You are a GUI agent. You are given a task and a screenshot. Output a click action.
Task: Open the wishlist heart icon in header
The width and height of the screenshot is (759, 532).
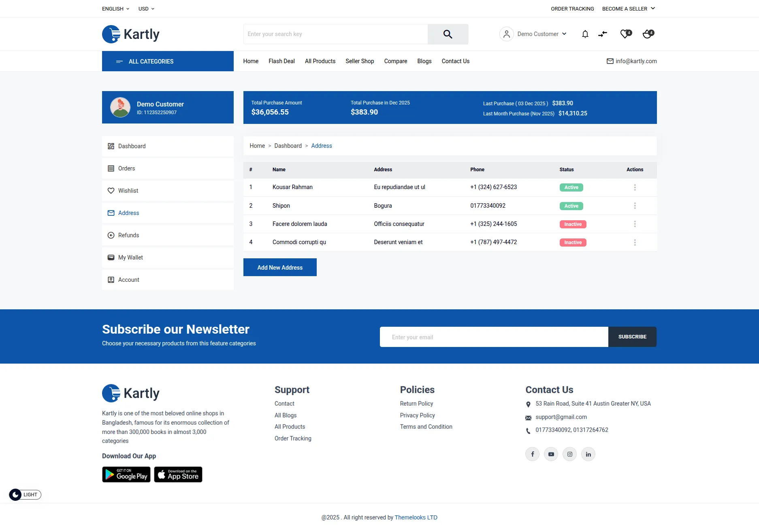click(625, 34)
